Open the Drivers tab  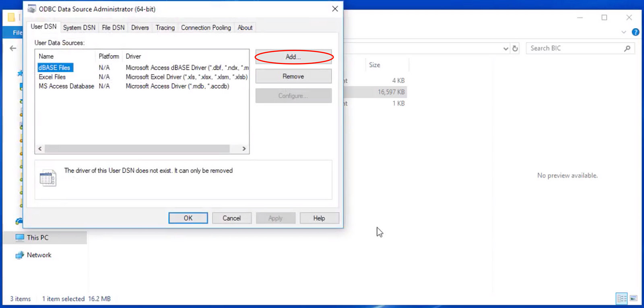coord(140,27)
